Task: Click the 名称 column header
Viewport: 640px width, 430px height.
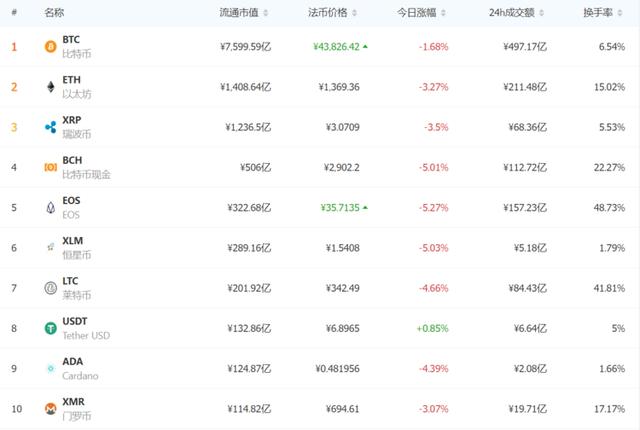Action: [x=54, y=13]
